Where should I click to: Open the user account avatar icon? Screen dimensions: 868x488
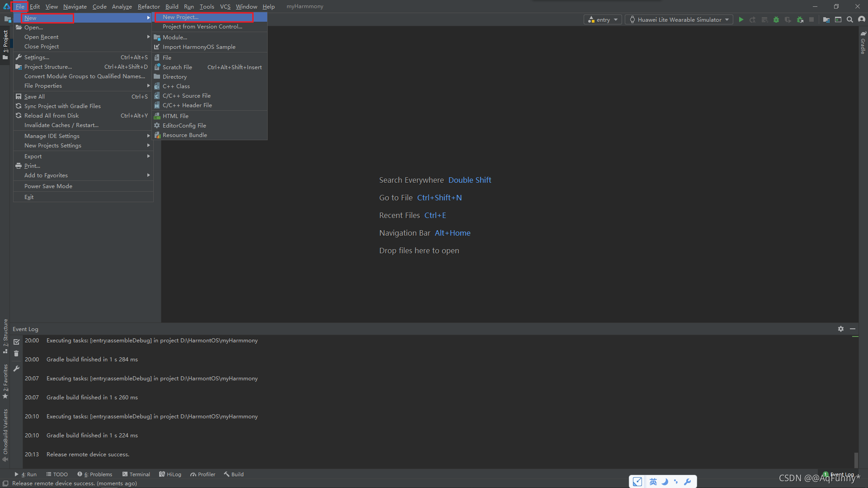click(x=862, y=20)
